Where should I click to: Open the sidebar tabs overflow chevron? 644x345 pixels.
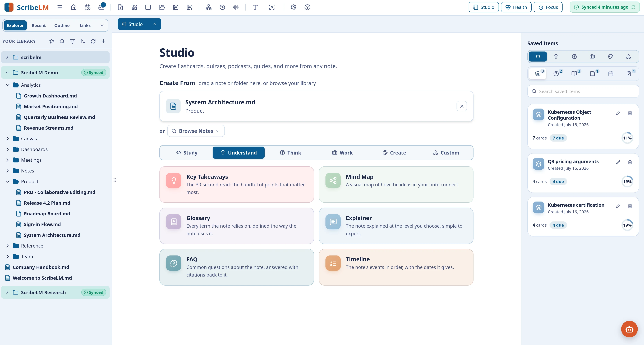pyautogui.click(x=102, y=25)
